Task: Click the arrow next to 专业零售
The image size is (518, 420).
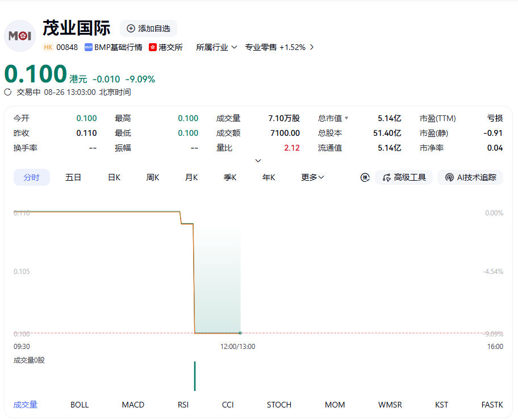Action: [311, 47]
